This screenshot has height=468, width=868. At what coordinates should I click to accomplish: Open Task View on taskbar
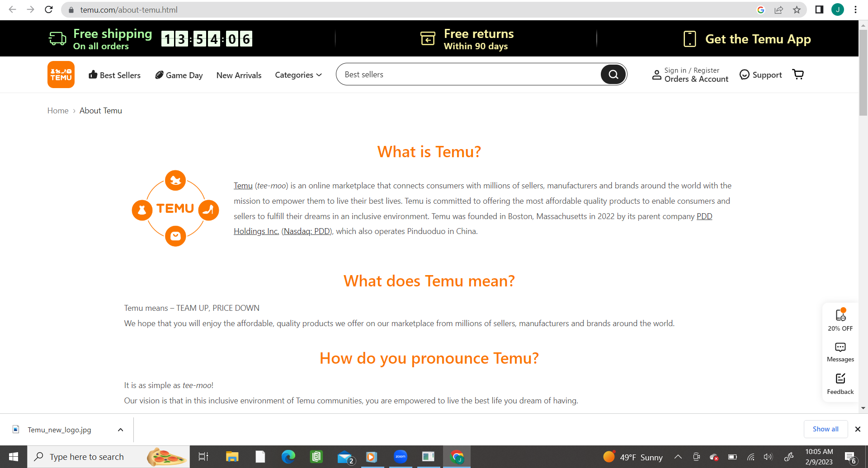[203, 457]
